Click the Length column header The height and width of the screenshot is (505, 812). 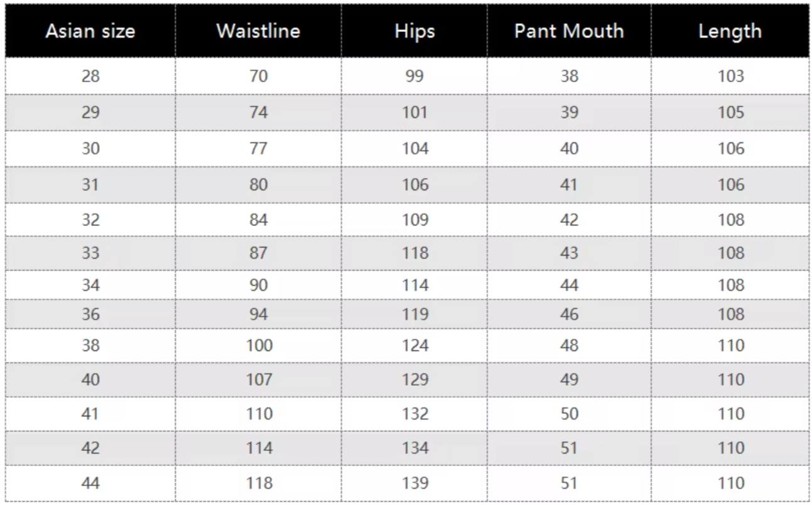point(730,32)
